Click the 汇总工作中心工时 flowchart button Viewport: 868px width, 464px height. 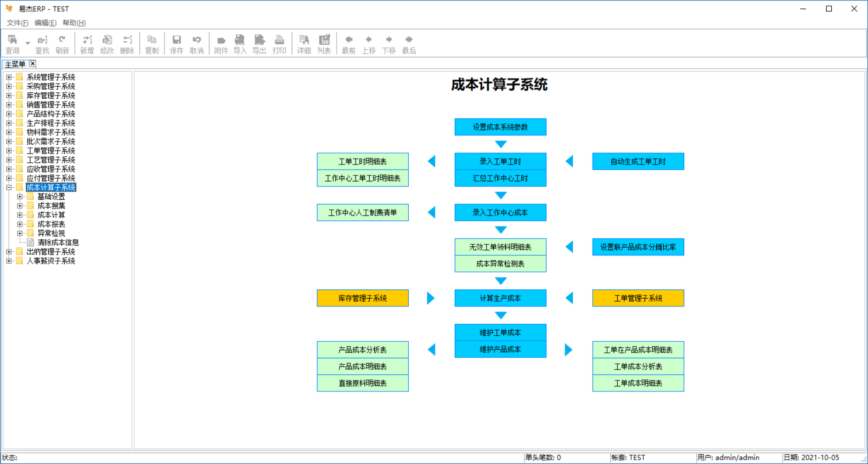[x=501, y=178]
